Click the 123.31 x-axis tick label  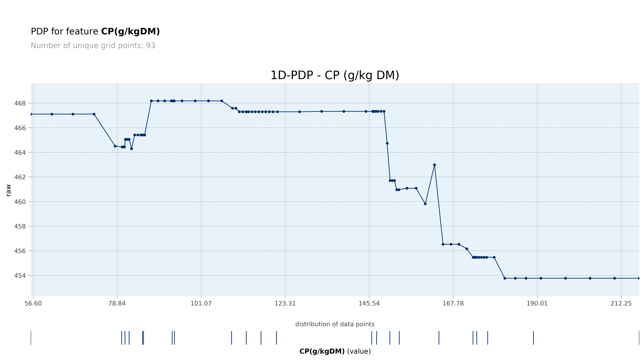click(285, 303)
